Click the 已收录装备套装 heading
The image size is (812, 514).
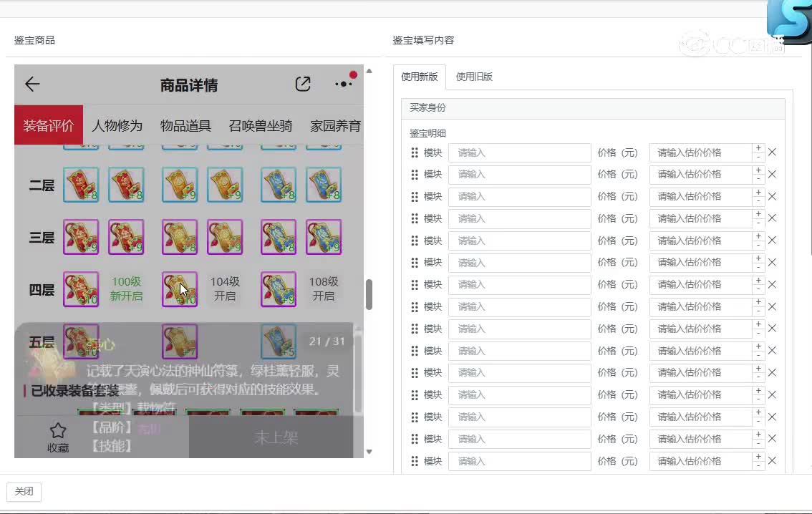(x=75, y=390)
